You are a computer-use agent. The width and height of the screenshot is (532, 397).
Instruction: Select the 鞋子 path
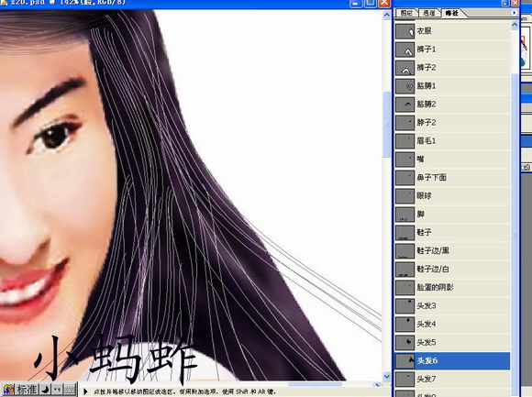(452, 232)
